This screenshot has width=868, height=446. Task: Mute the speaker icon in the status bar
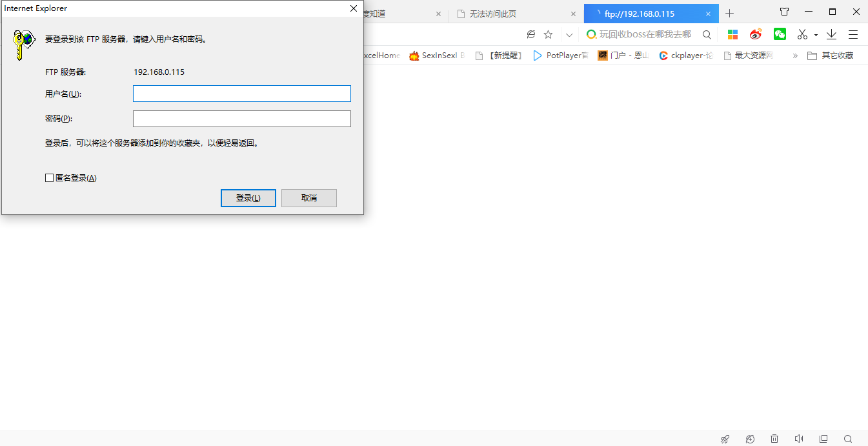coord(799,438)
